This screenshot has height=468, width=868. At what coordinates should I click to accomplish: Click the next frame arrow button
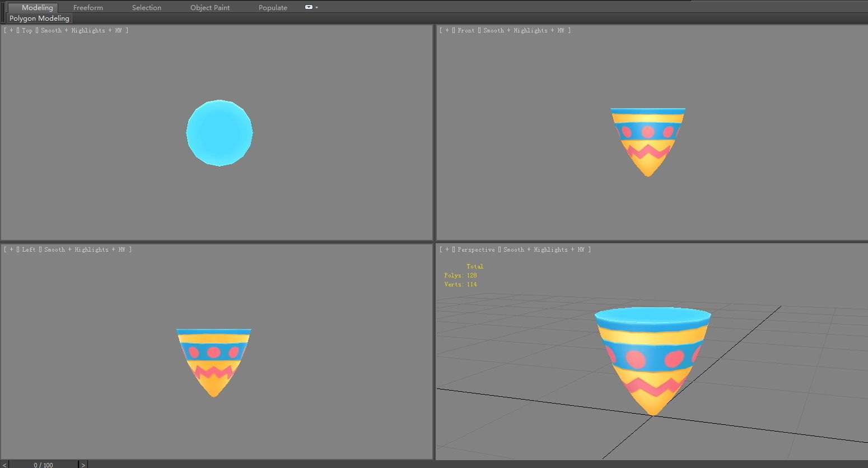point(83,465)
